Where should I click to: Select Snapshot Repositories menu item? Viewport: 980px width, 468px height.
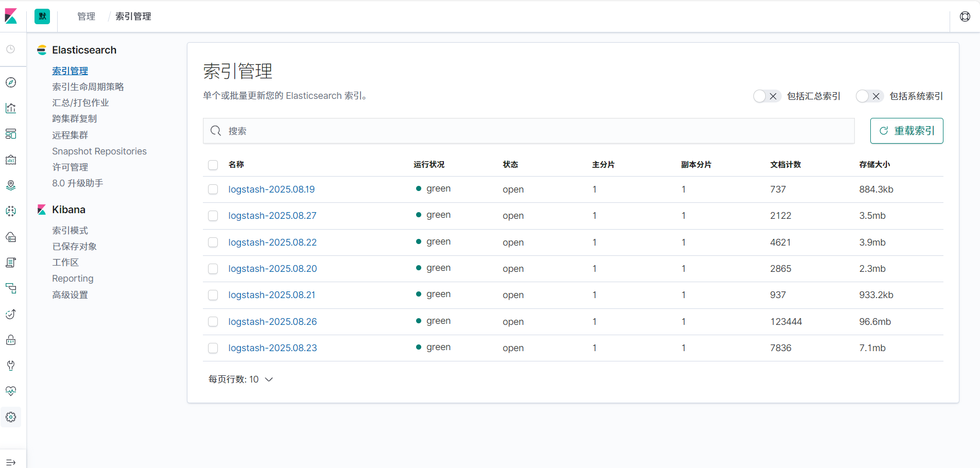(99, 151)
